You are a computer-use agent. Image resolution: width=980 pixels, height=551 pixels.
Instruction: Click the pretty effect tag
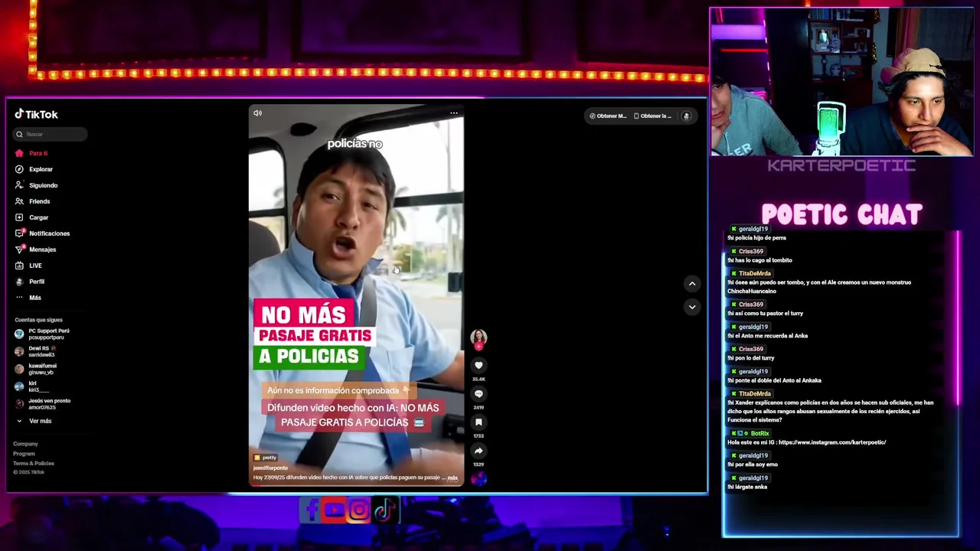[266, 458]
